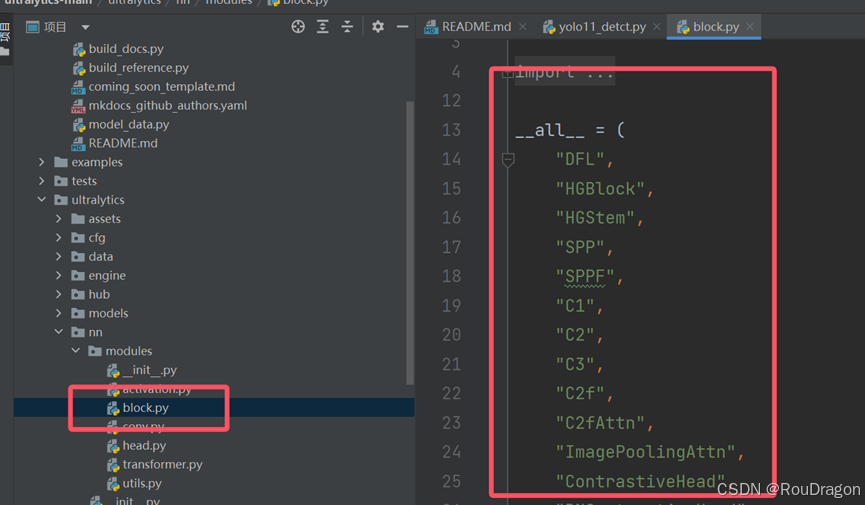
Task: Click the assets folder icon
Action: 78,219
